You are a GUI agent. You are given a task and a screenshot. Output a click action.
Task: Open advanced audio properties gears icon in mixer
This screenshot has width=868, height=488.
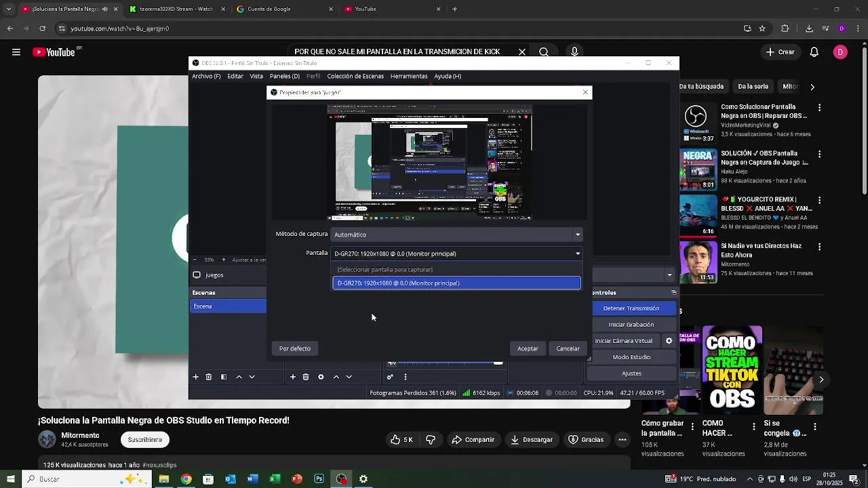click(390, 377)
